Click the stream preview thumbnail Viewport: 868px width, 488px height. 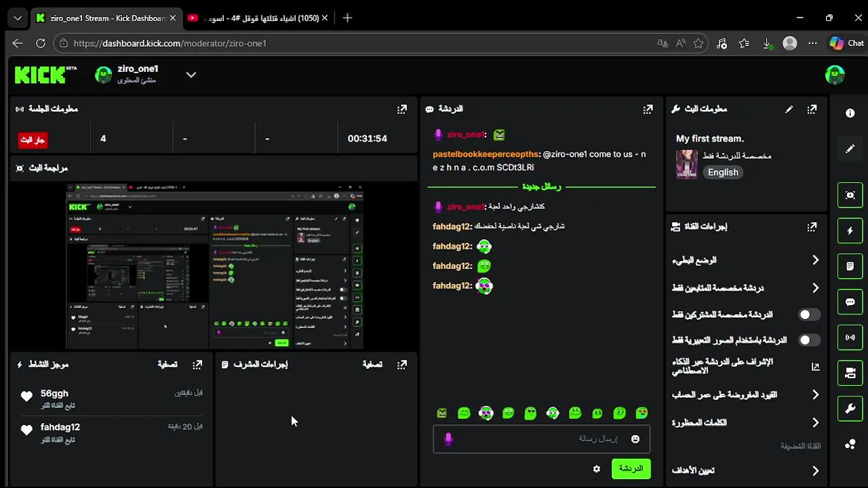pos(214,266)
